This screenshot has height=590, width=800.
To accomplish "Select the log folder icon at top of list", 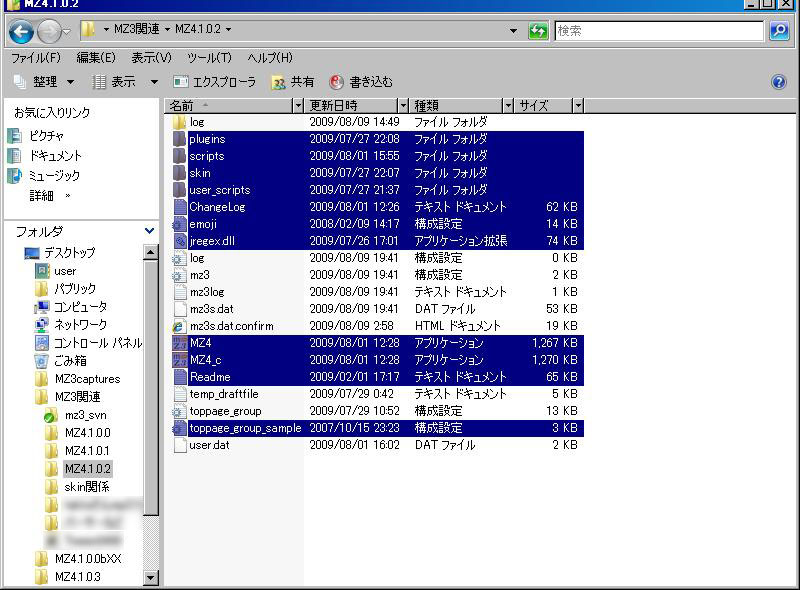I will click(179, 122).
